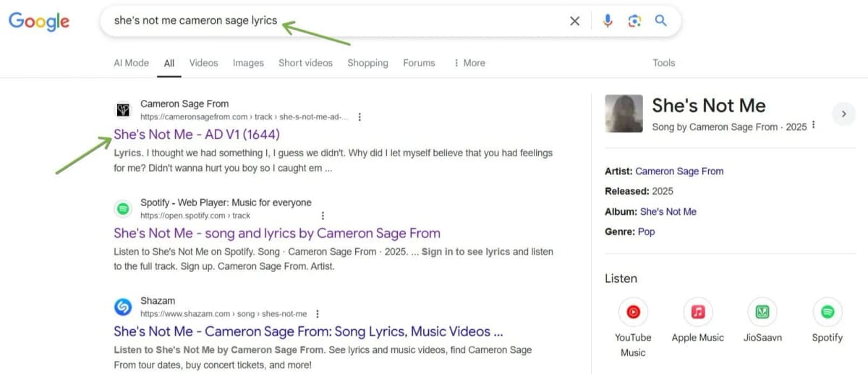868x374 pixels.
Task: Click the Google logo
Action: click(x=39, y=22)
